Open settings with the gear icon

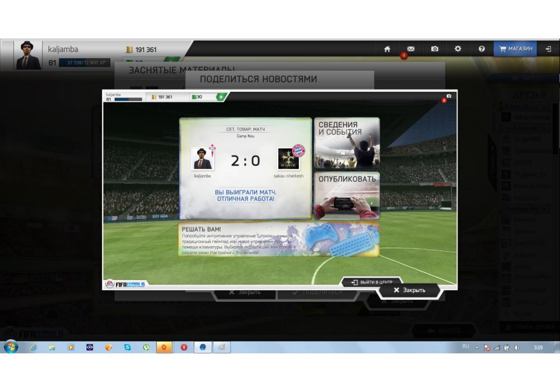click(458, 49)
